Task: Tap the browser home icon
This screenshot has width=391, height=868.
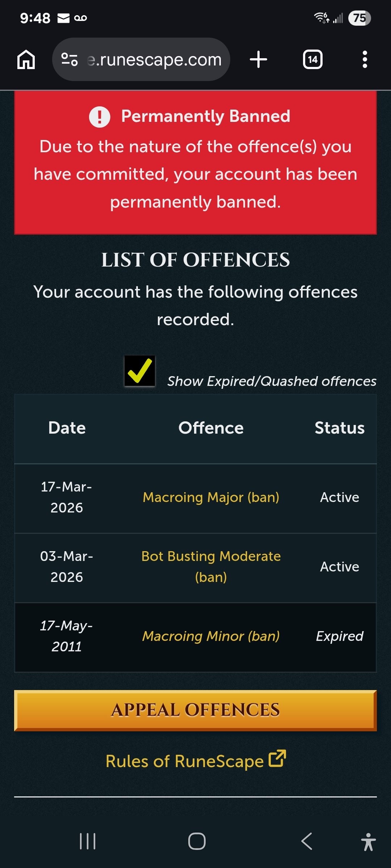Action: click(x=26, y=59)
